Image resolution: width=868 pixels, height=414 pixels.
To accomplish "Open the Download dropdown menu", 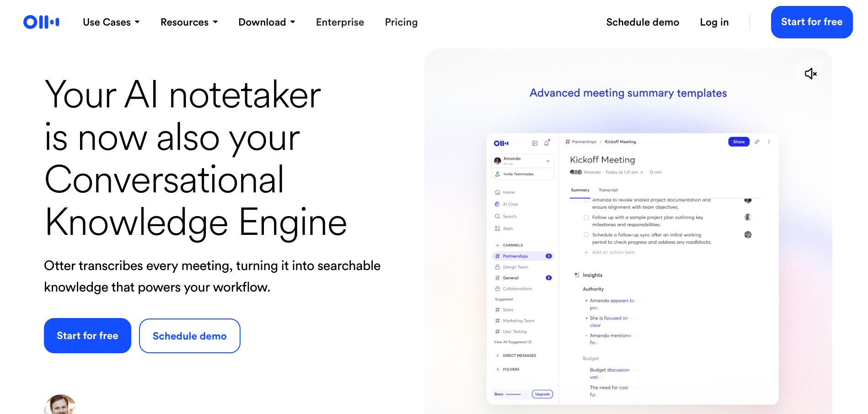I will click(267, 22).
